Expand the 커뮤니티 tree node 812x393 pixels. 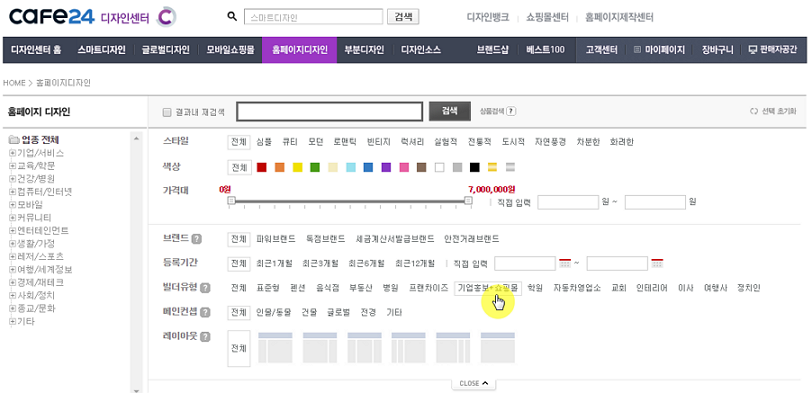12,218
